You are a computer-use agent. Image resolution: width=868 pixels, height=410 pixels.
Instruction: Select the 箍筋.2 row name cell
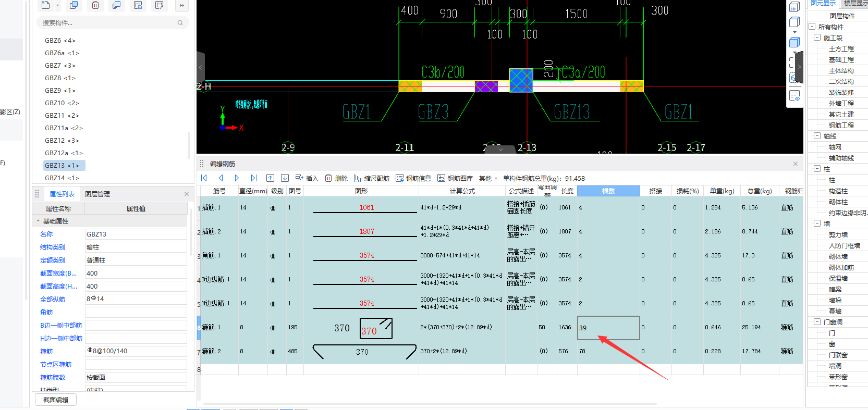[219, 352]
